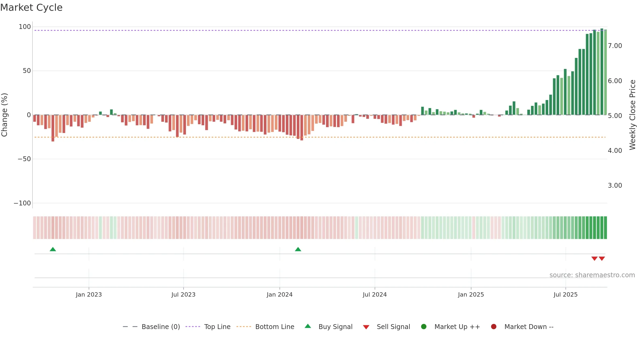Click the 50 tick on the left axis
The height and width of the screenshot is (362, 644).
coord(27,71)
